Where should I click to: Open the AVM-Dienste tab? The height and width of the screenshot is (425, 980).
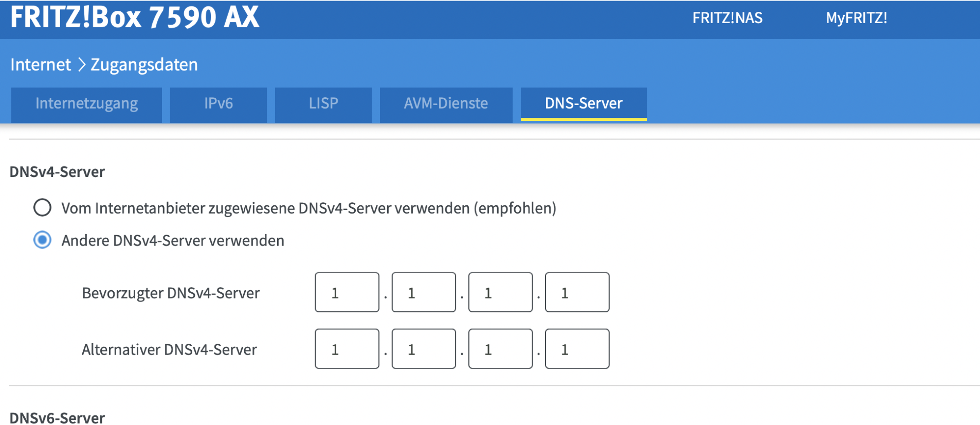[446, 104]
